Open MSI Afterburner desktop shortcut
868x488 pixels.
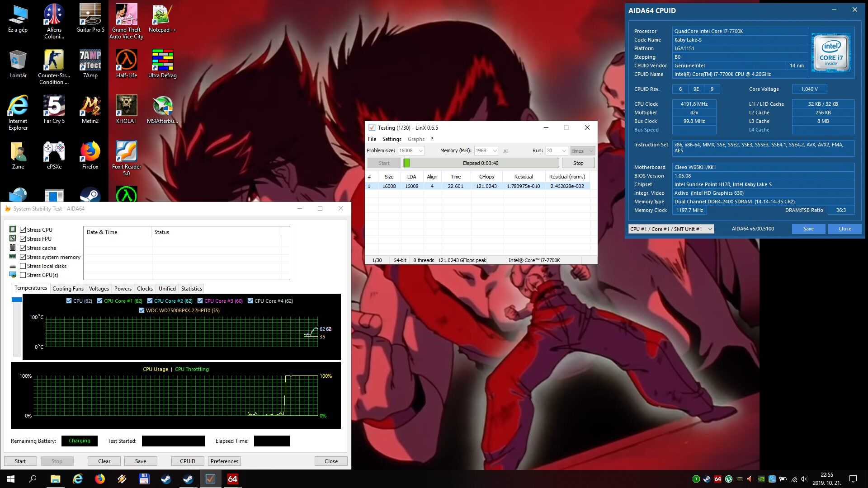[162, 109]
